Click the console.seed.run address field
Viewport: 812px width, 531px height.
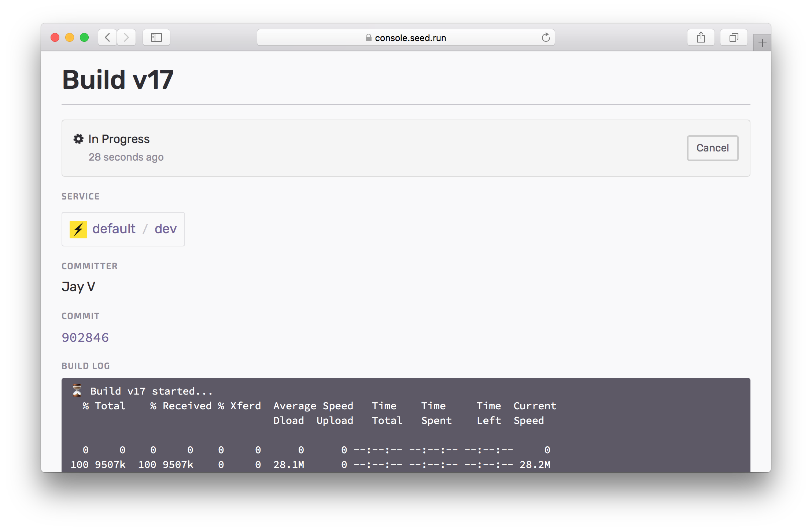coord(410,38)
